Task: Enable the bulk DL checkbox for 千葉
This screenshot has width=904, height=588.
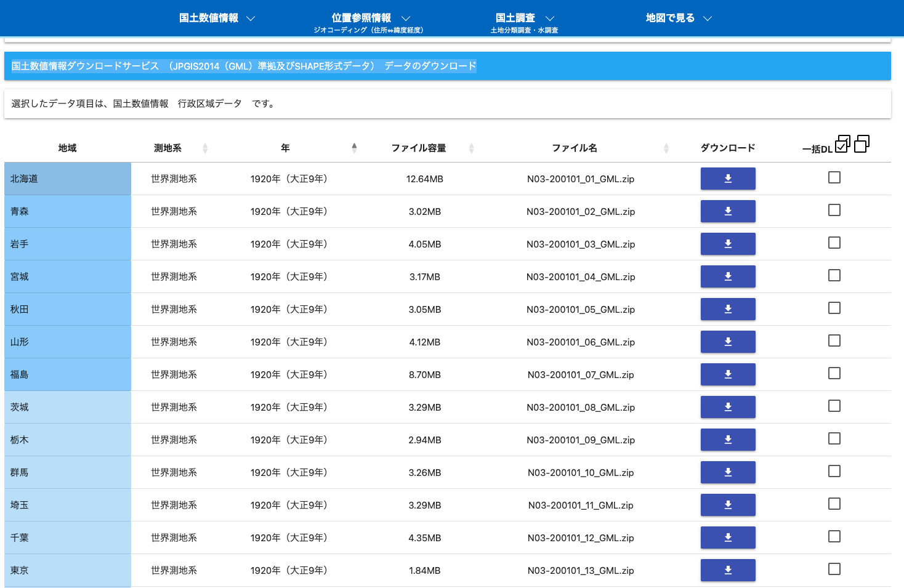Action: [x=834, y=536]
